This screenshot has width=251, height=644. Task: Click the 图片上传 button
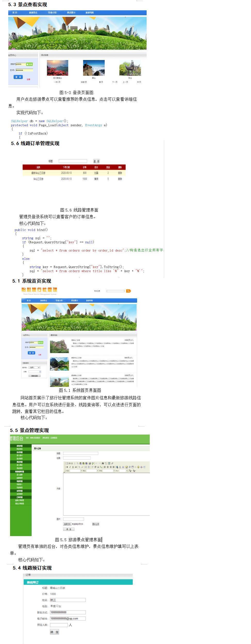[96, 524]
